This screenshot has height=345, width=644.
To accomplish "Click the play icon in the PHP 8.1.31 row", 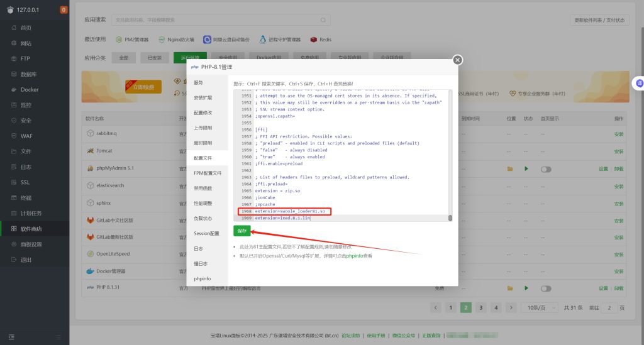I will 526,288.
